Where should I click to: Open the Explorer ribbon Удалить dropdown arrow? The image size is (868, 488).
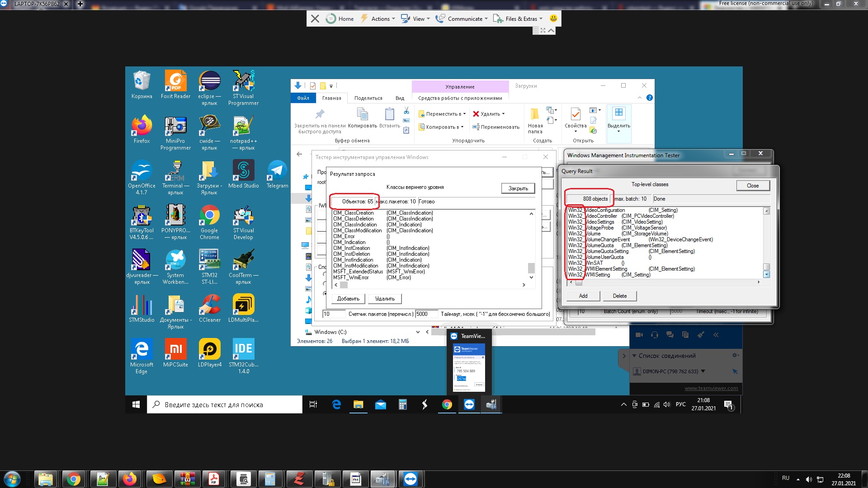pyautogui.click(x=503, y=114)
